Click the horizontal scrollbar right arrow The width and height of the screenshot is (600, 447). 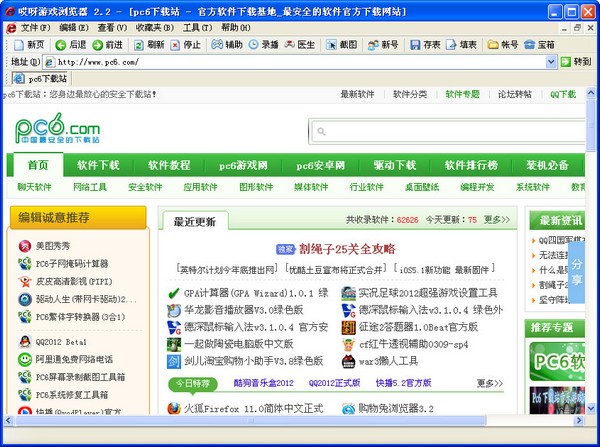(x=579, y=420)
